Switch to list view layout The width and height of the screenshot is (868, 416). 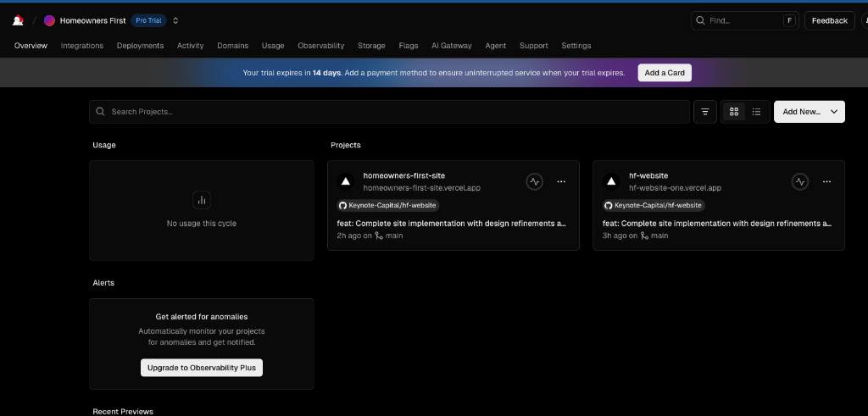757,112
